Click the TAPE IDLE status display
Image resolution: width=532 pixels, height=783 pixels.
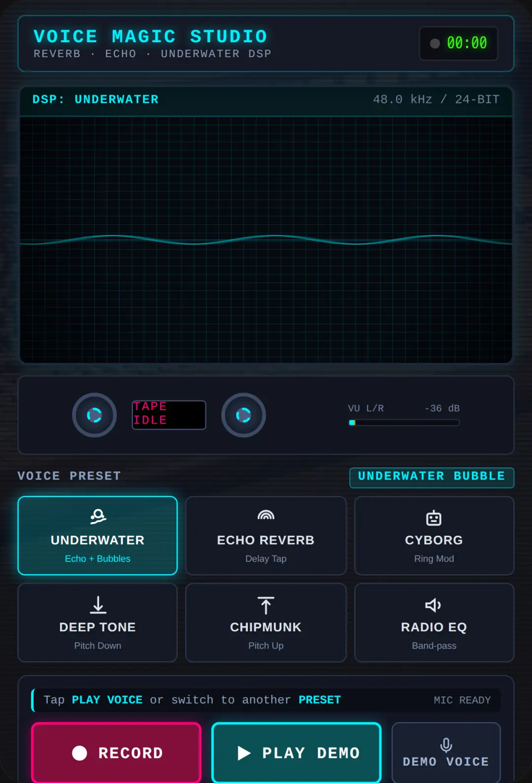click(x=169, y=415)
